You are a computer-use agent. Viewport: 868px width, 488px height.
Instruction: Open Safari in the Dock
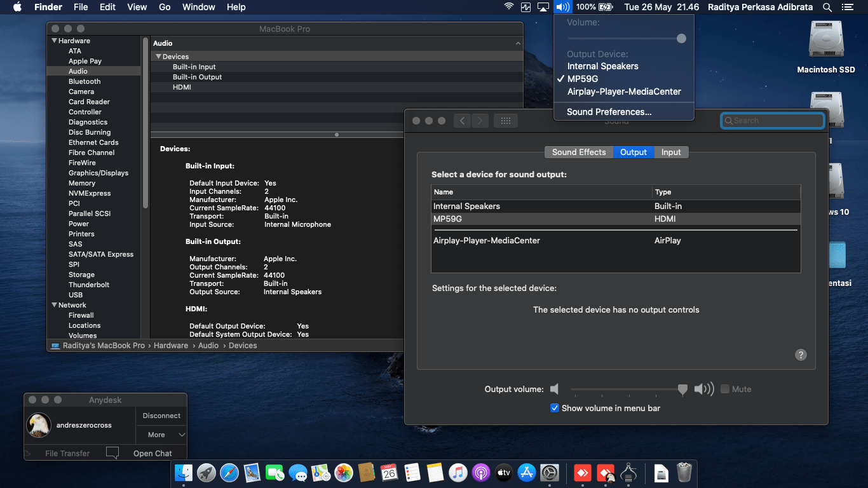click(x=229, y=473)
